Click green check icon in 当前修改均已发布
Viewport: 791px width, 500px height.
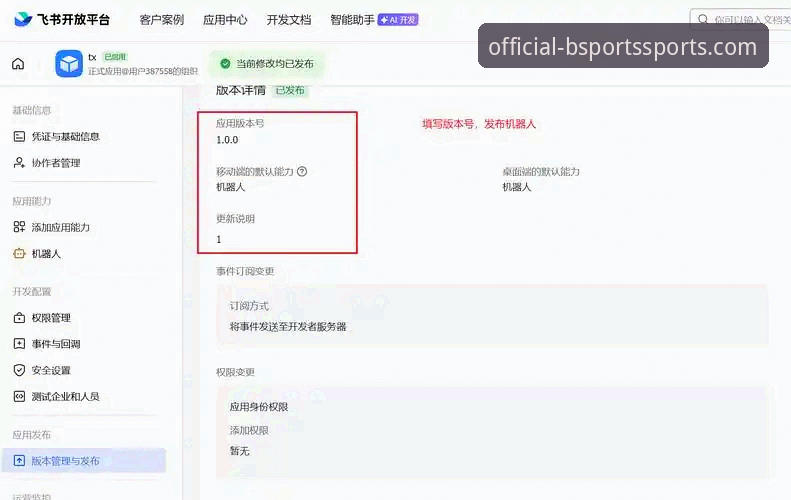click(x=225, y=64)
